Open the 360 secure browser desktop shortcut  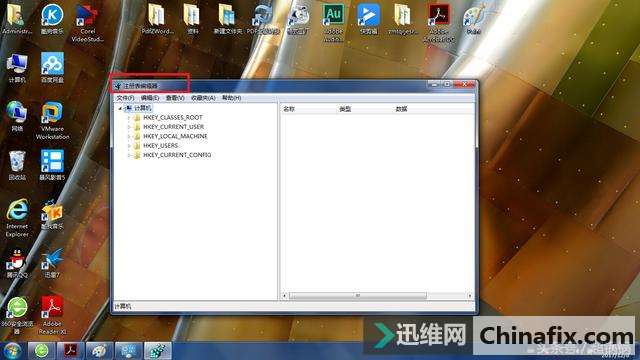point(17,315)
